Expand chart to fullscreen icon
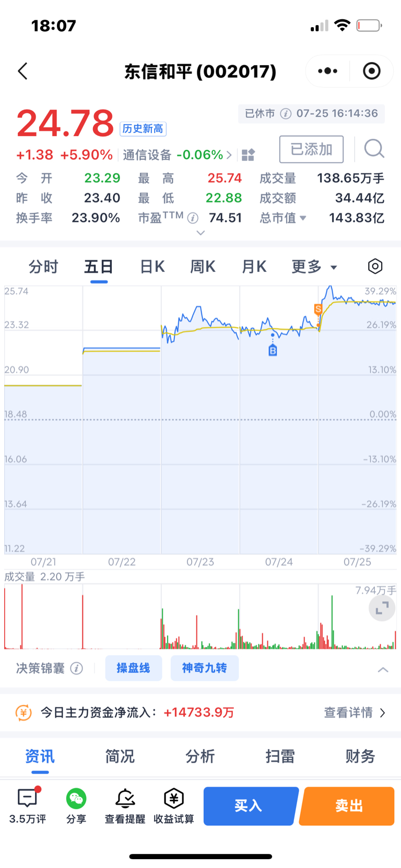The image size is (401, 868). pos(382,608)
